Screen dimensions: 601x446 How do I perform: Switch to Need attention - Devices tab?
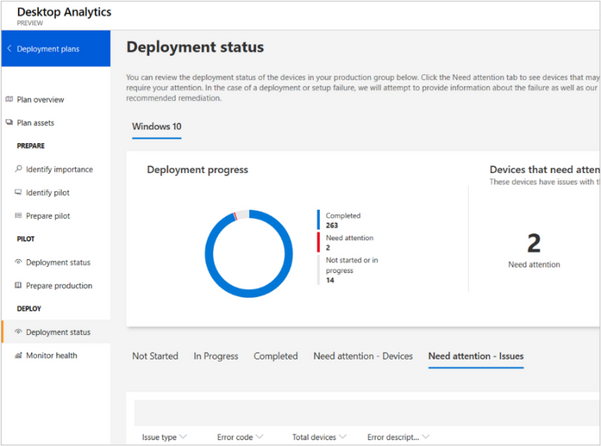coord(363,356)
